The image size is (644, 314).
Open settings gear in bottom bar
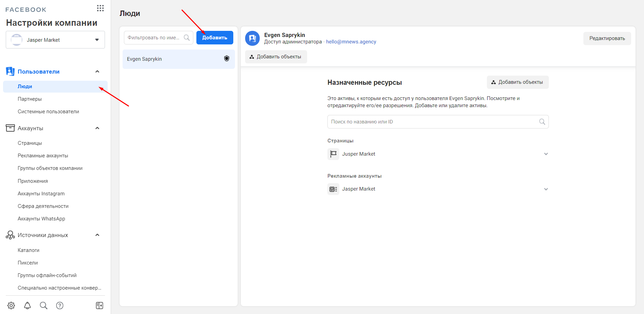click(x=11, y=306)
